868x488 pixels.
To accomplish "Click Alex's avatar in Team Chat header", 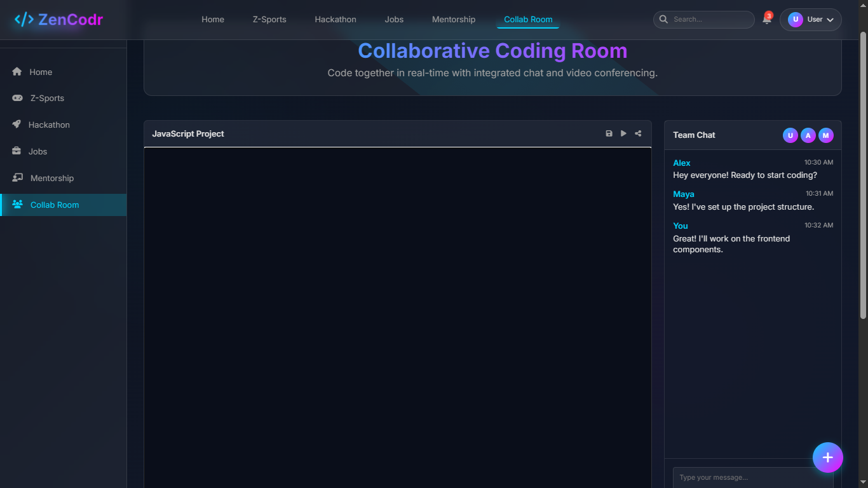I will 808,135.
